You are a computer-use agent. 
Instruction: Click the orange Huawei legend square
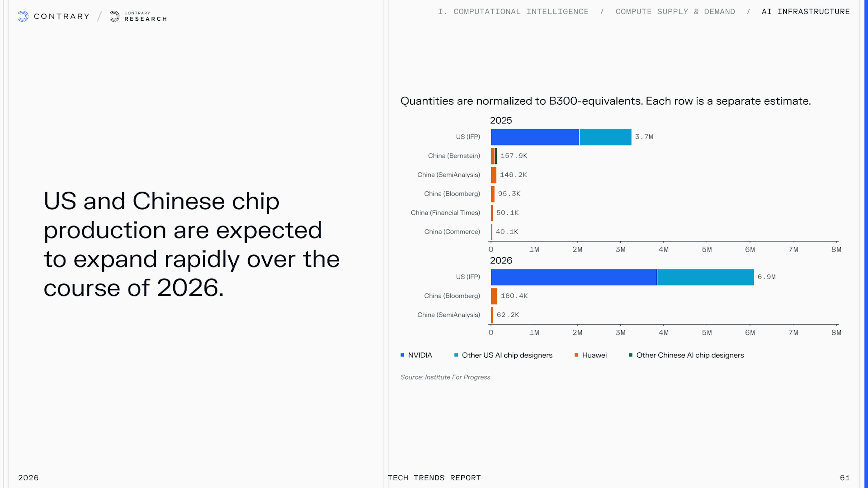[576, 355]
